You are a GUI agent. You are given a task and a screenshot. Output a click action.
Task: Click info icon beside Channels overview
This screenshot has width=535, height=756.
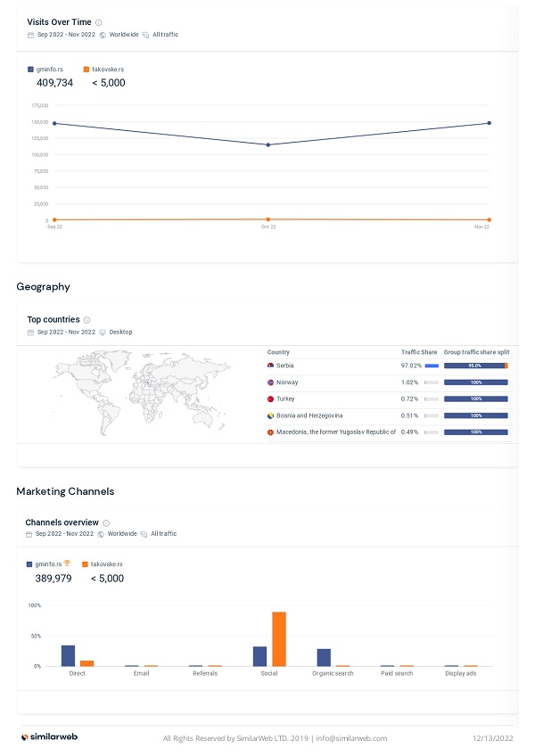106,522
